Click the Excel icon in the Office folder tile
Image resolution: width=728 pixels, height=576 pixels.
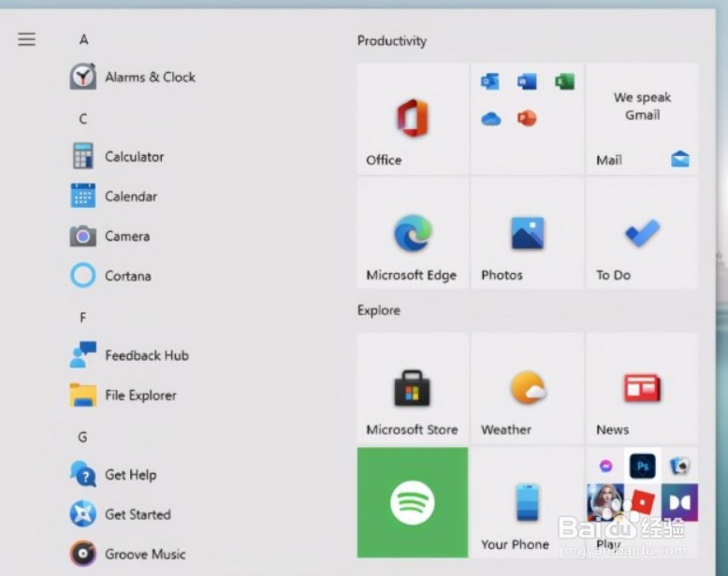[564, 81]
